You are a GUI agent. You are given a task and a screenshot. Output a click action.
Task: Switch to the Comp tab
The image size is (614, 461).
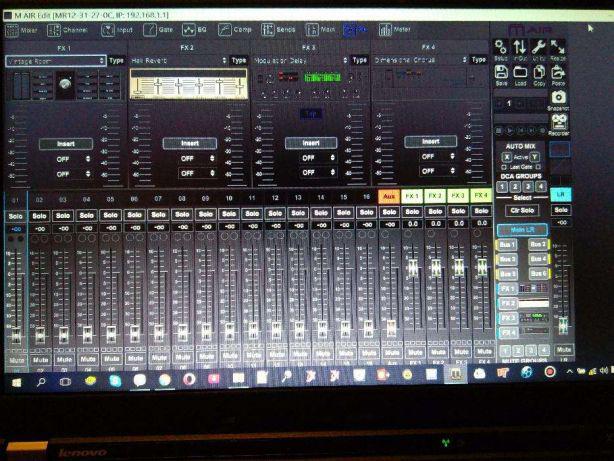235,30
